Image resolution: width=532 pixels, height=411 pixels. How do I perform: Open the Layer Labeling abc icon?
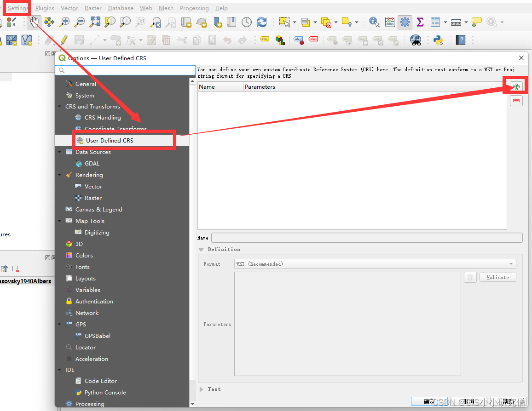point(264,40)
